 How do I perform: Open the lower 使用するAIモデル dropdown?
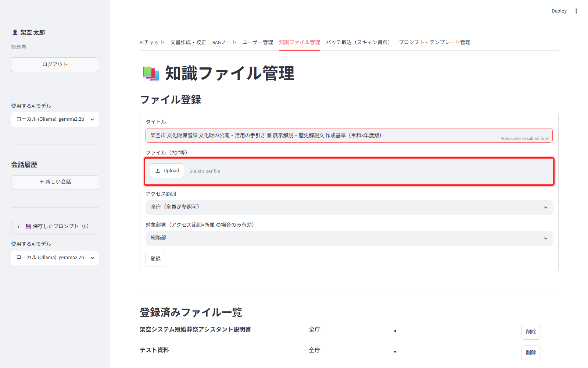(x=55, y=258)
